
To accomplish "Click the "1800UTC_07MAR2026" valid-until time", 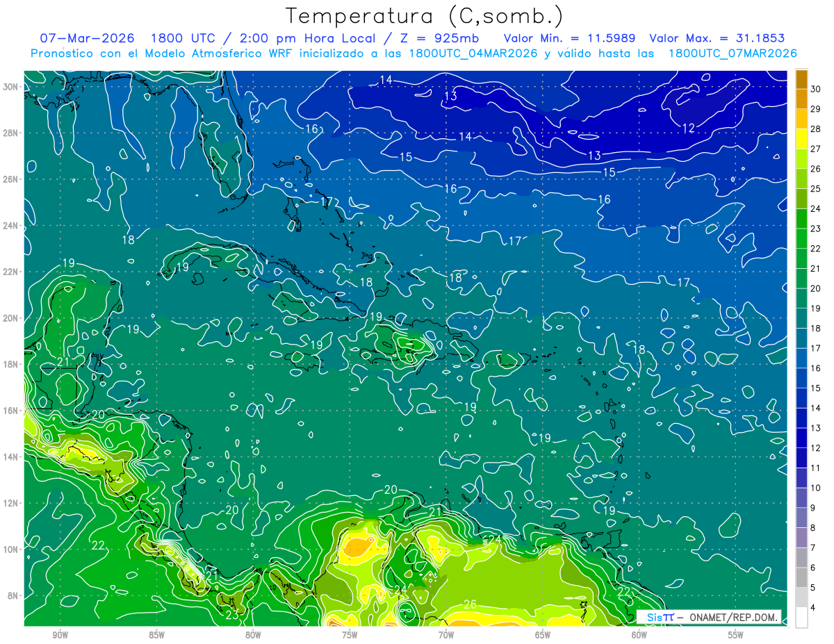I will (732, 53).
